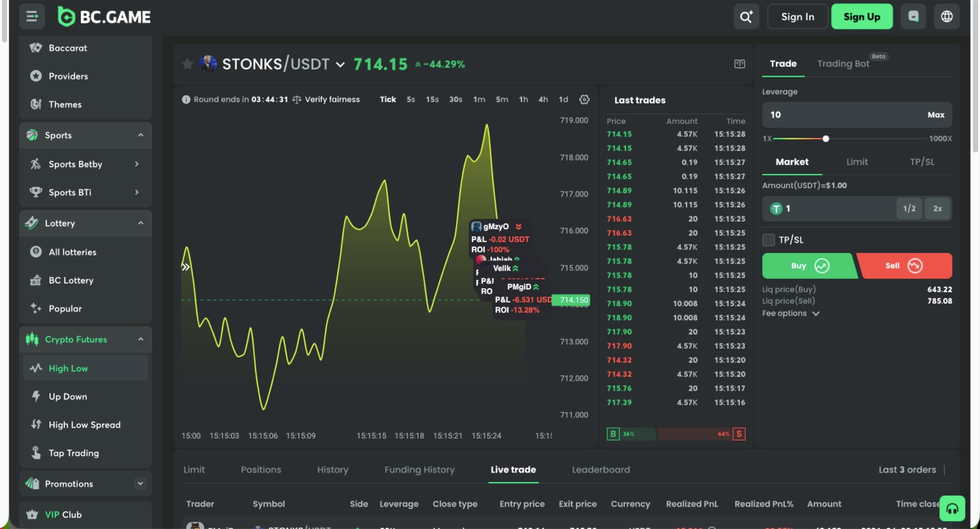Image resolution: width=980 pixels, height=529 pixels.
Task: Open the trading guide book icon
Action: coord(739,64)
